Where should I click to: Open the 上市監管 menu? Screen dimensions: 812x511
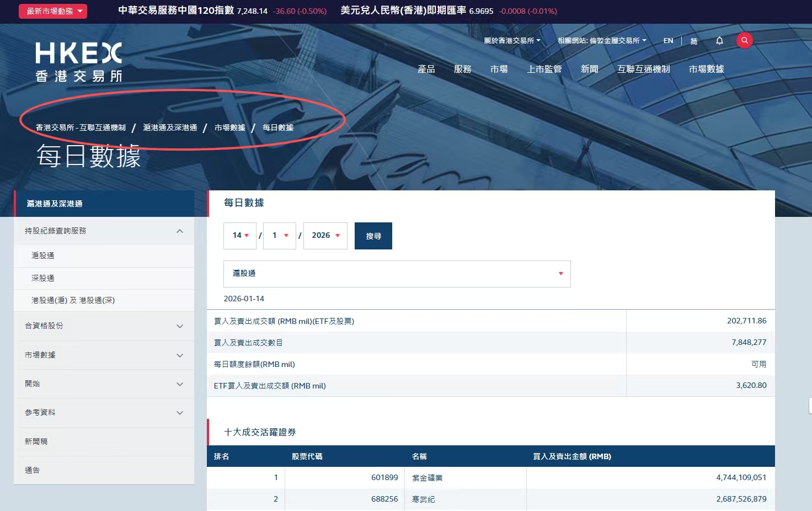(x=544, y=69)
